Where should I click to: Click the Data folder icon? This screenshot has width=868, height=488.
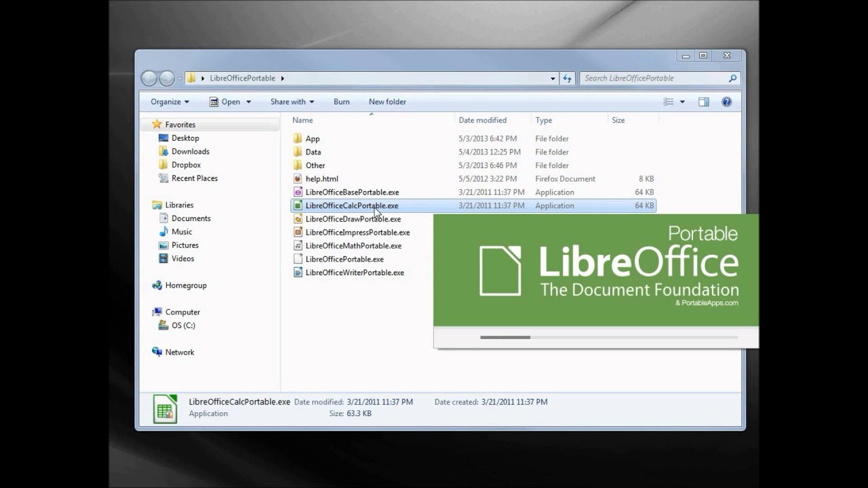tap(298, 152)
